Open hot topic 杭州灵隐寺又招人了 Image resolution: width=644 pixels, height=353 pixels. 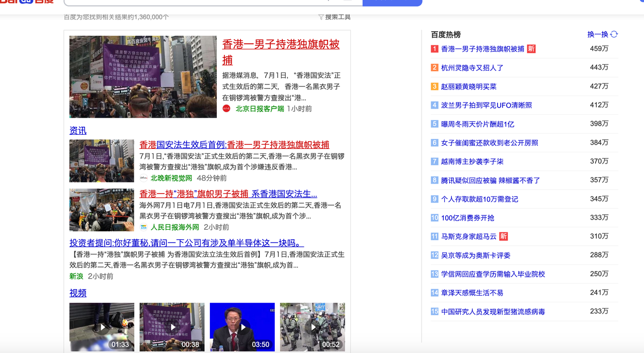[472, 68]
